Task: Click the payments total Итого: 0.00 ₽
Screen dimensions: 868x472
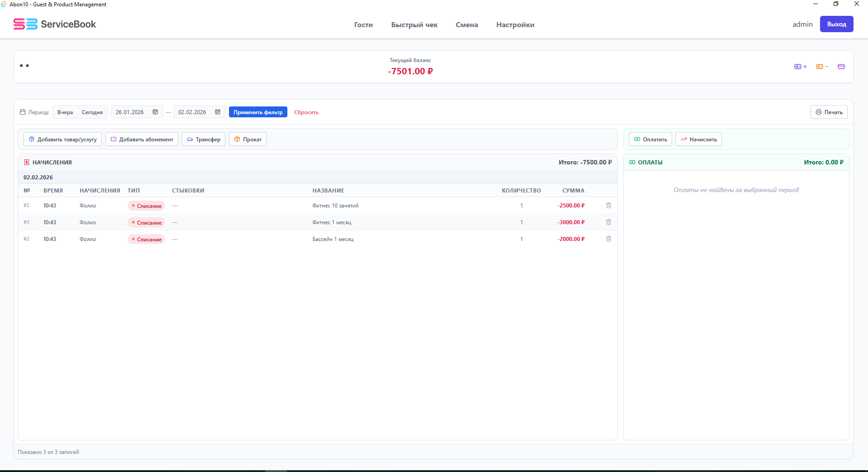Action: click(824, 162)
